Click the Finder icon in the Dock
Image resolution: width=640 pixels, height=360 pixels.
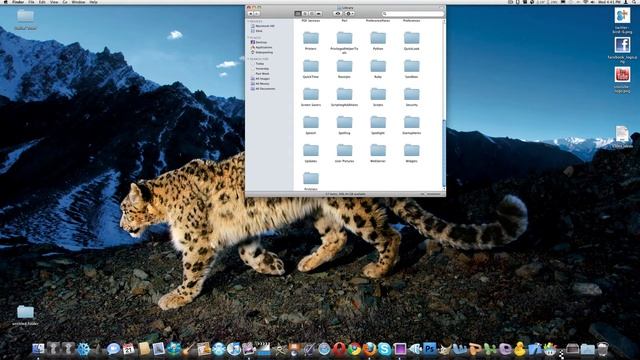pos(38,349)
